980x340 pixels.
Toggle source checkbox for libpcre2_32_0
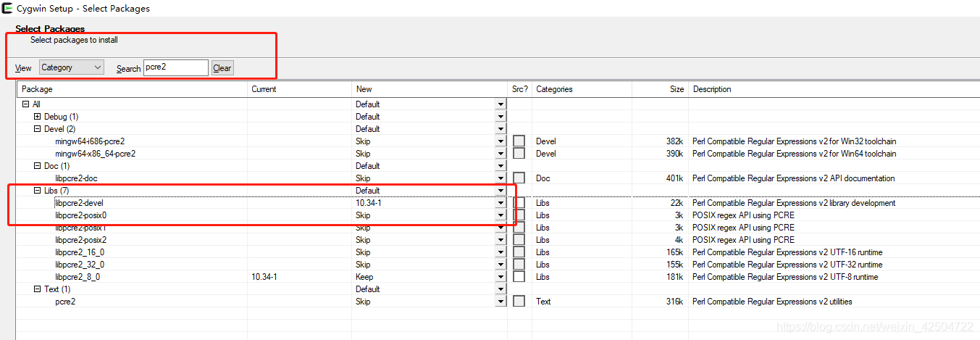pos(519,265)
